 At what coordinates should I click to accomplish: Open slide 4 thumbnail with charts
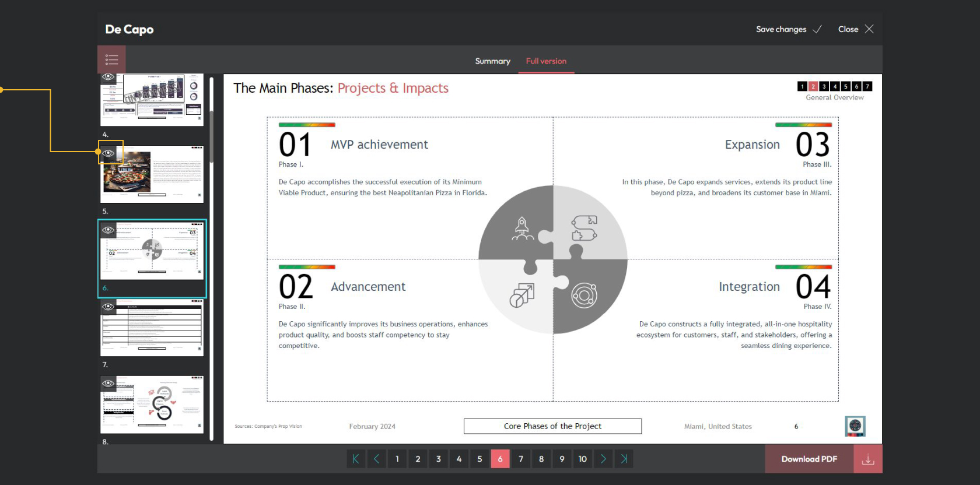[152, 100]
